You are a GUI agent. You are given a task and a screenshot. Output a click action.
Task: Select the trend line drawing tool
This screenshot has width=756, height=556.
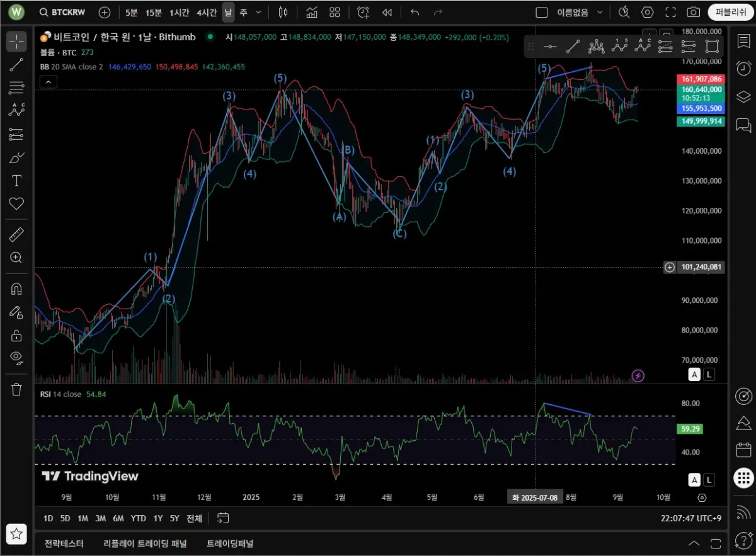click(x=16, y=64)
